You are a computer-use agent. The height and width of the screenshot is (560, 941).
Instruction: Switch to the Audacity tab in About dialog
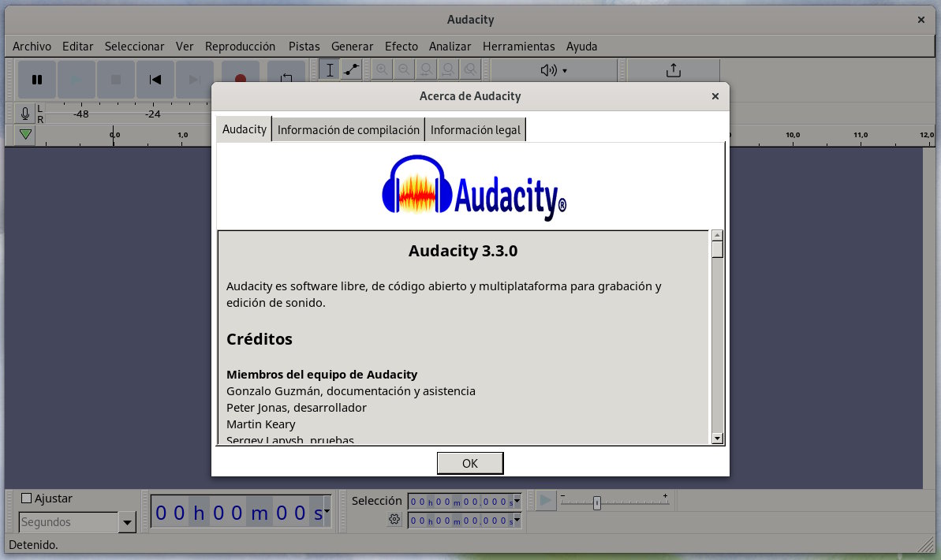(245, 129)
